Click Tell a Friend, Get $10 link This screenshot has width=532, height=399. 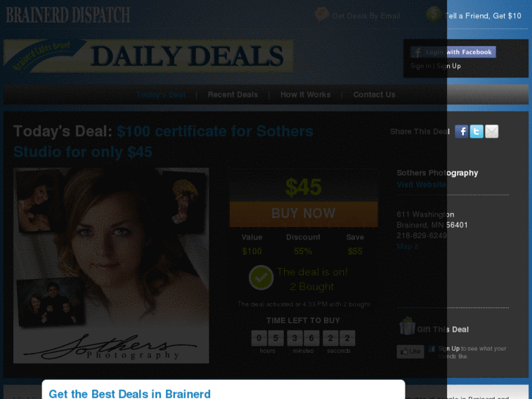[482, 16]
